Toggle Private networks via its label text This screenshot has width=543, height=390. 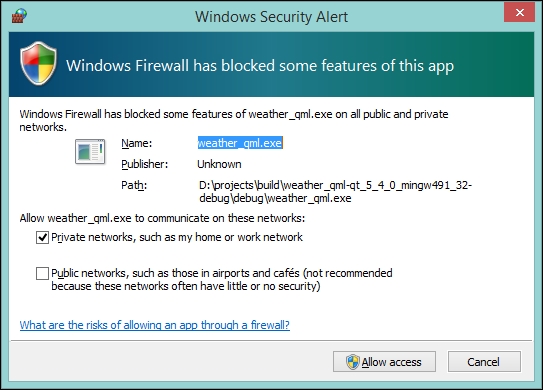[177, 237]
